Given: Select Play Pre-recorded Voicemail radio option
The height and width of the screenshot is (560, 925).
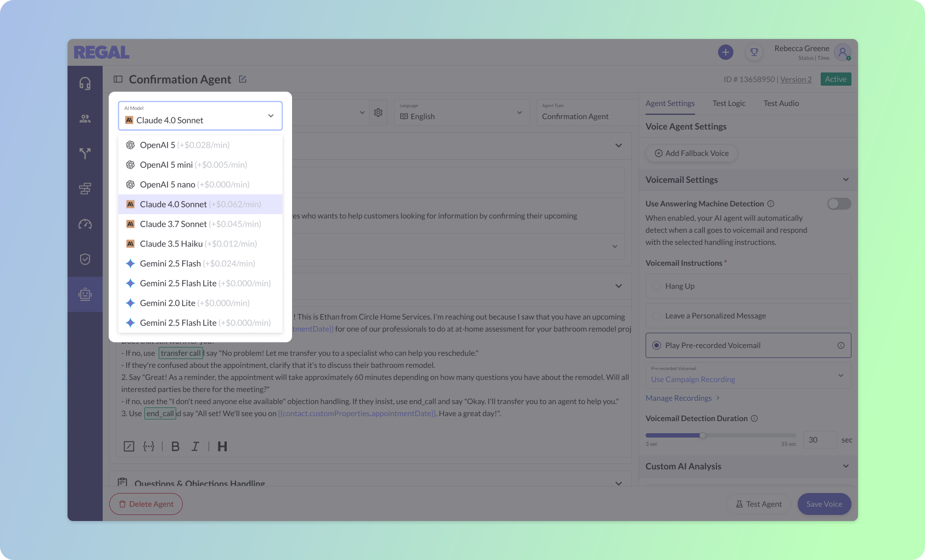Looking at the screenshot, I should [657, 345].
